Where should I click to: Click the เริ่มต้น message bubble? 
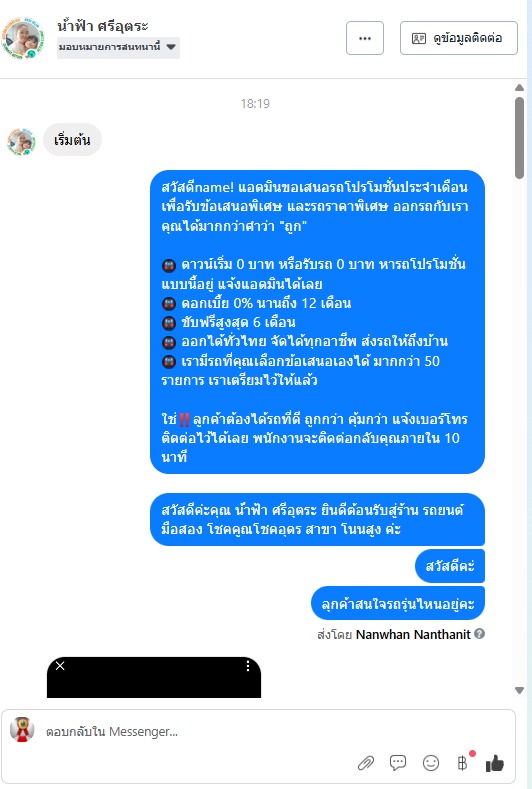click(x=72, y=139)
